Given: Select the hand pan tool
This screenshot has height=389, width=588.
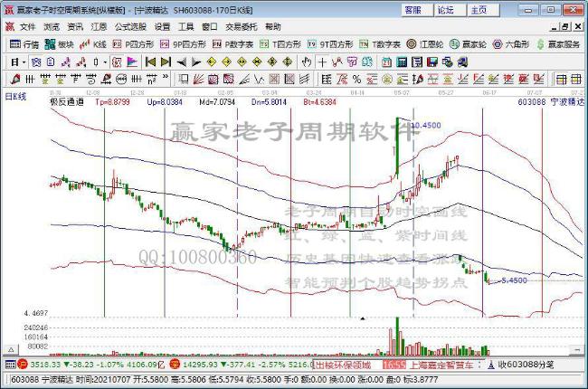Looking at the screenshot, I should coord(306,62).
